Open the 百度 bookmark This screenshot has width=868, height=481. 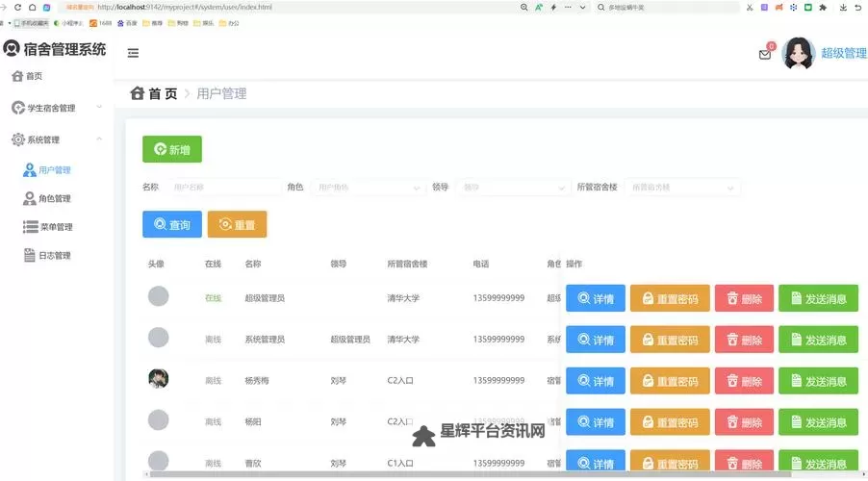[127, 23]
